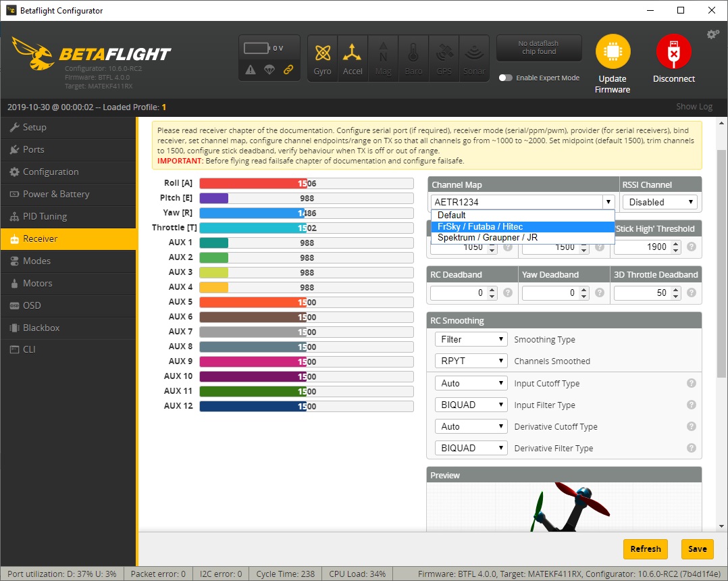The height and width of the screenshot is (581, 728).
Task: Select the Receiver tab
Action: click(x=68, y=238)
